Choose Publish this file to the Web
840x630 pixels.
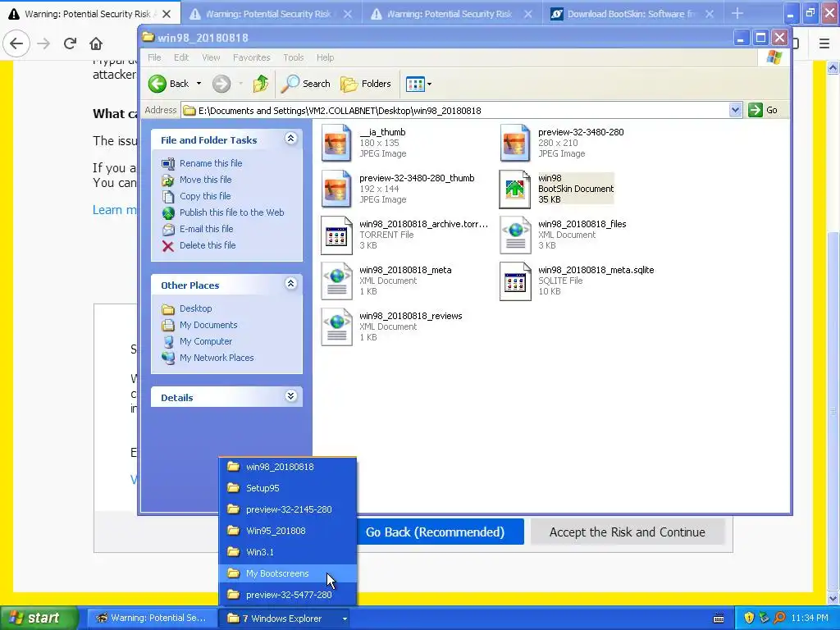coord(223,212)
